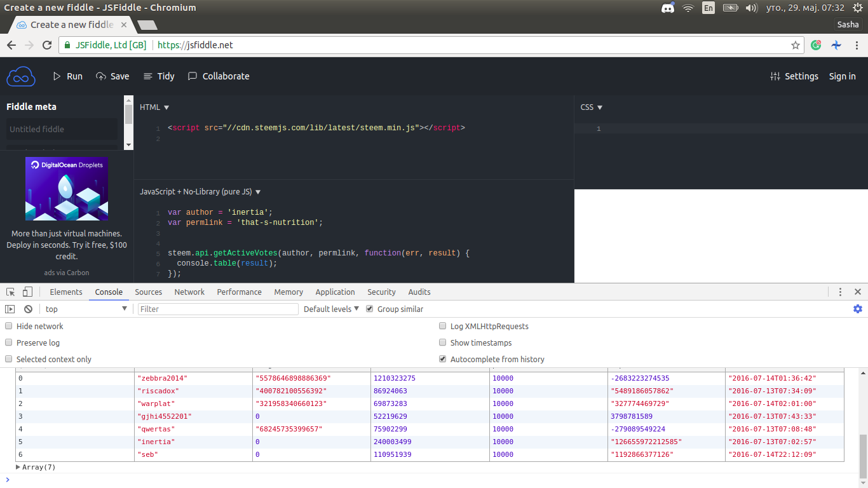Open the JavaScript + No-Library dropdown
Image resolution: width=868 pixels, height=488 pixels.
[x=200, y=191]
